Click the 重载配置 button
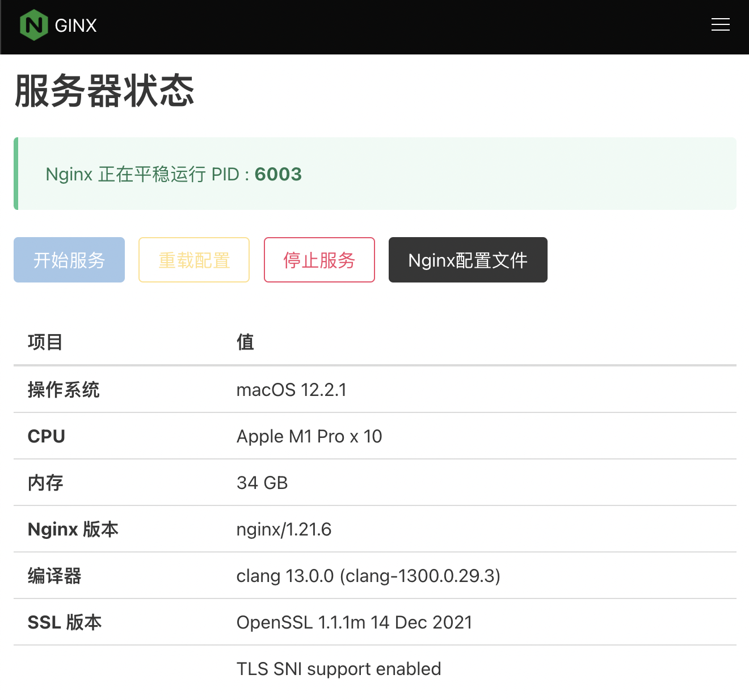 tap(194, 260)
